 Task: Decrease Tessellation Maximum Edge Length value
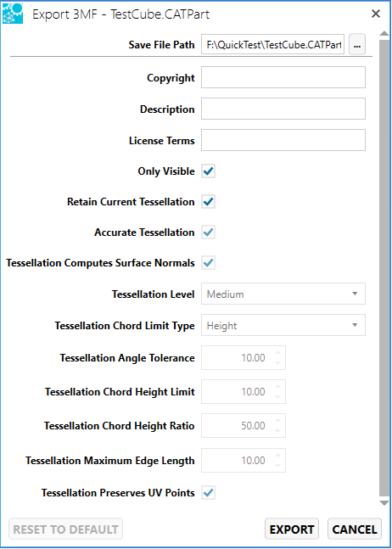278,465
